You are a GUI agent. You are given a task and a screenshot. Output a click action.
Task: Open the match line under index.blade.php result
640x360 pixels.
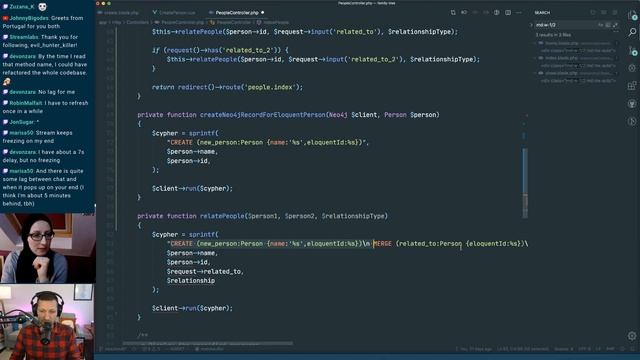(578, 66)
